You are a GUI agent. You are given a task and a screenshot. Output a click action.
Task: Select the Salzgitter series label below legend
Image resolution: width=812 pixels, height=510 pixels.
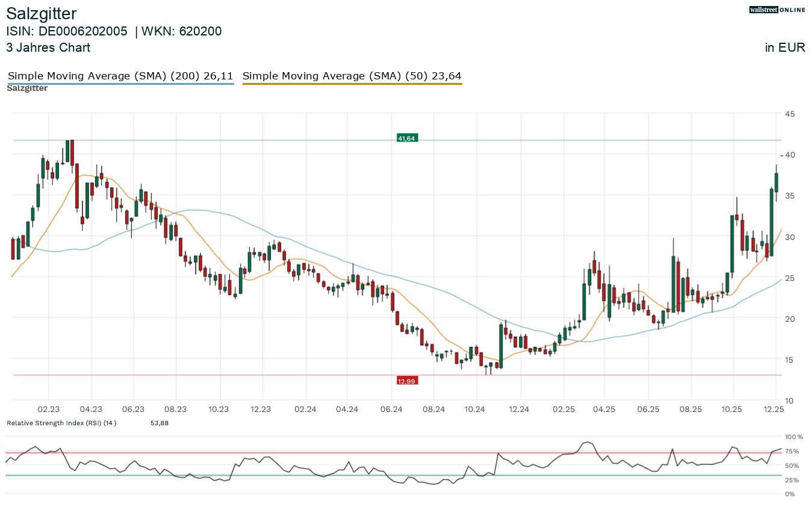pyautogui.click(x=27, y=88)
